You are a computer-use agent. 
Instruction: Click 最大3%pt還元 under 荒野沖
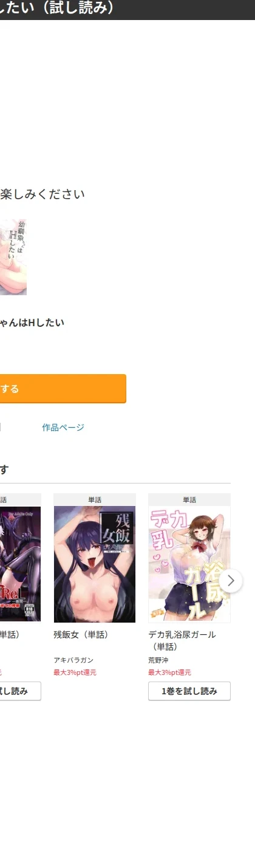point(169,672)
